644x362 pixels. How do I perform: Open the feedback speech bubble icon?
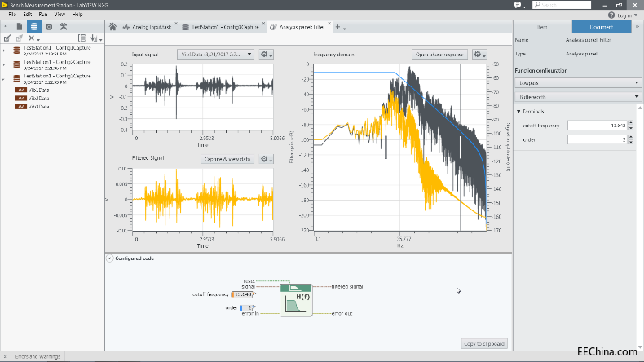coord(518,5)
